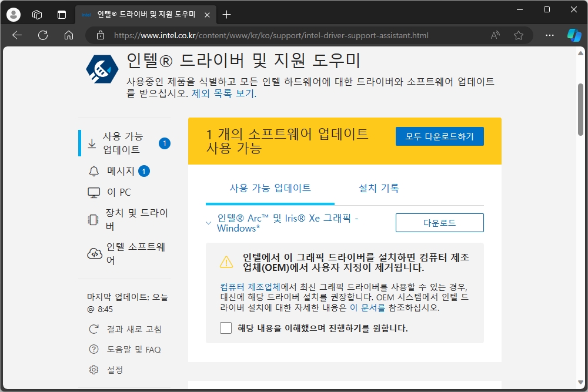Collapse the Arc and Iris Xe driver chevron
The image size is (588, 392).
pos(209,223)
